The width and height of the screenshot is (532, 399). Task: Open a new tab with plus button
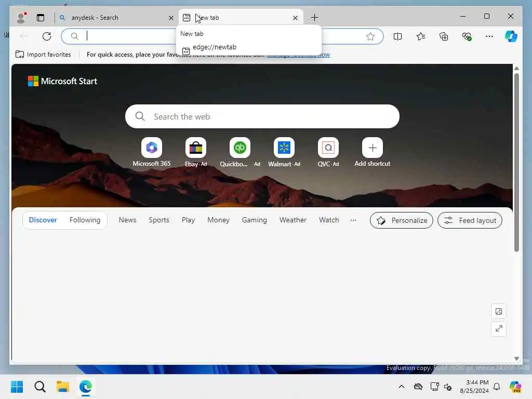(314, 17)
